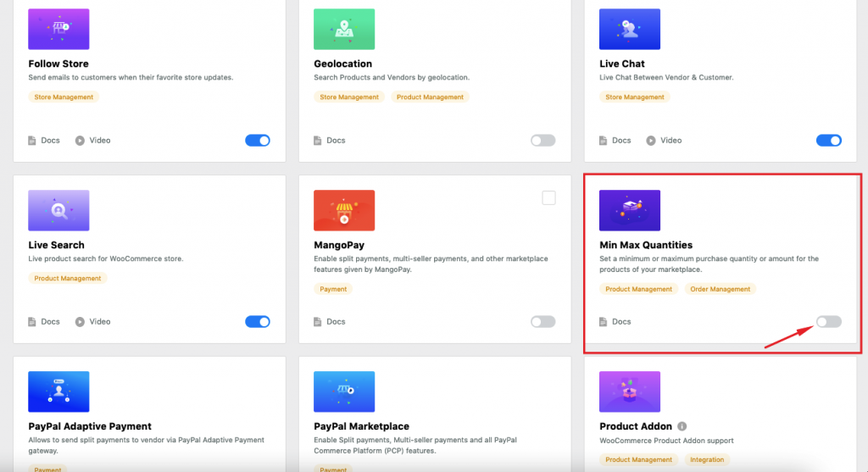This screenshot has height=472, width=868.
Task: Click the document icon for Live Chat Docs
Action: (604, 141)
